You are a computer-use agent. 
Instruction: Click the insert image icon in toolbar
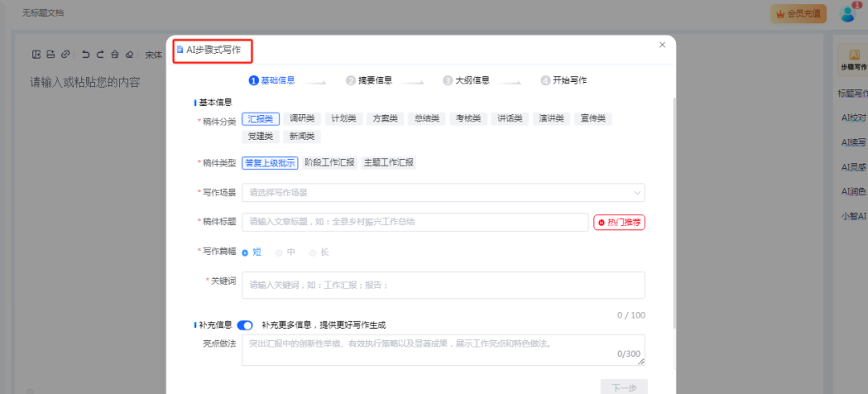51,55
